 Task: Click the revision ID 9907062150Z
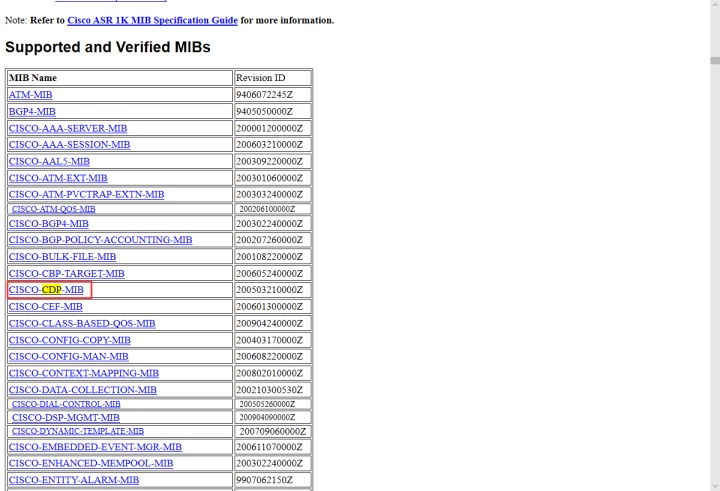(x=264, y=480)
